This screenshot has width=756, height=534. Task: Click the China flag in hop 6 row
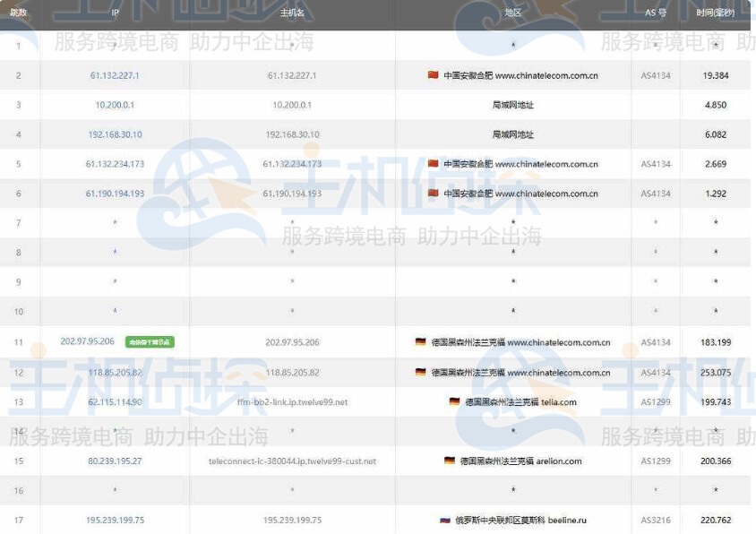[434, 194]
